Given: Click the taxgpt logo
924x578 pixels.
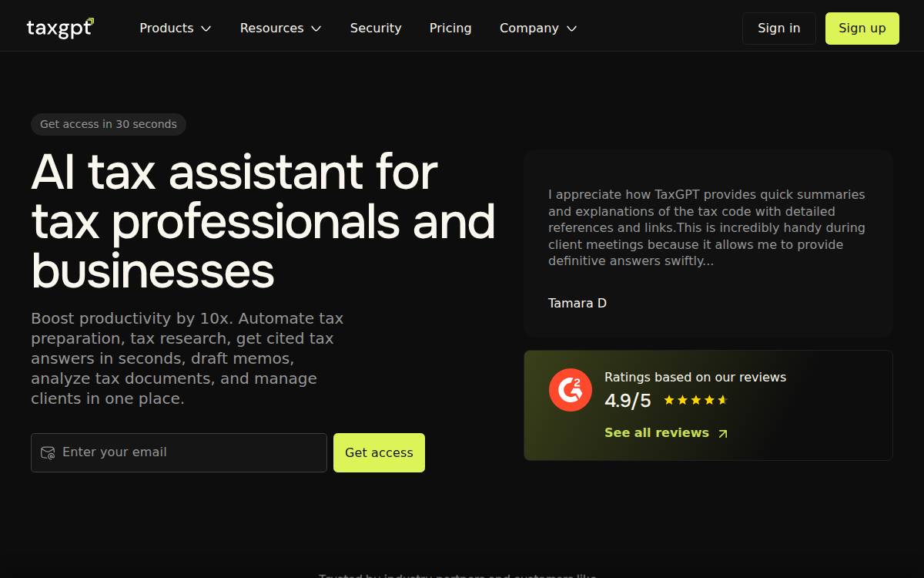Looking at the screenshot, I should [60, 28].
